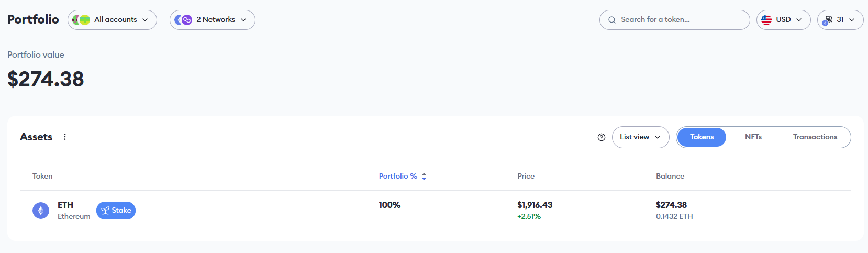Focus the Search for a token field
This screenshot has height=253, width=868.
(681, 20)
